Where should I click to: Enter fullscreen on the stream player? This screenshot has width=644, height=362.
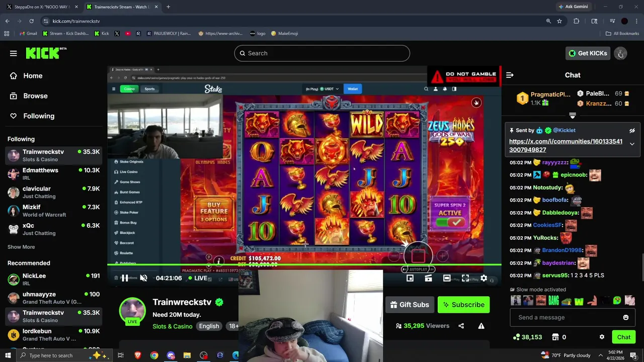tap(465, 278)
